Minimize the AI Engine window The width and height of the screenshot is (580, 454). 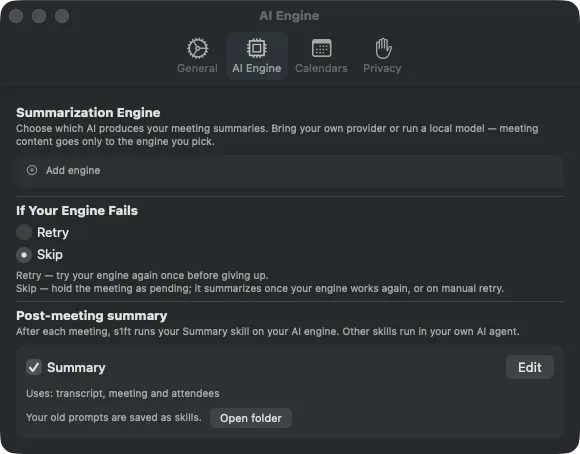[39, 16]
